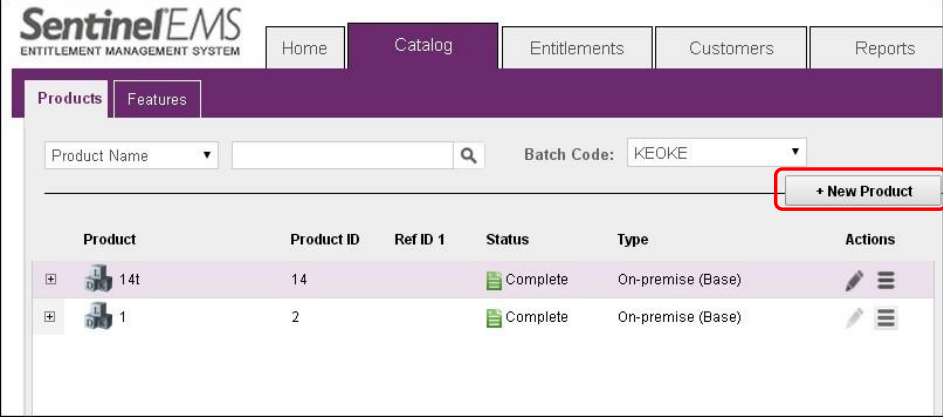Expand the 14t product row
Screen dimensions: 943x419
pyautogui.click(x=51, y=280)
